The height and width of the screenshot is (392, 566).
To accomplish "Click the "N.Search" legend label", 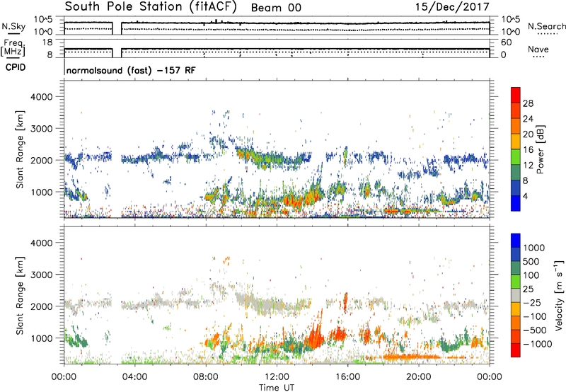I will [x=546, y=26].
